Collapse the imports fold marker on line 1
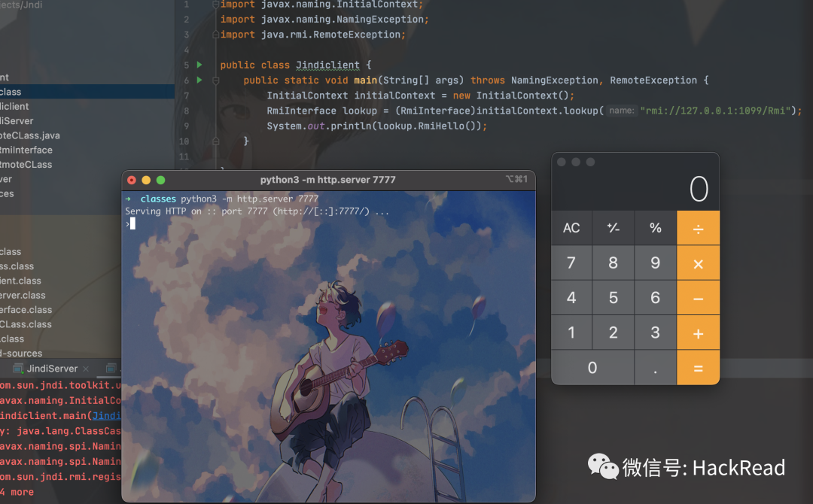This screenshot has height=504, width=813. click(x=216, y=5)
